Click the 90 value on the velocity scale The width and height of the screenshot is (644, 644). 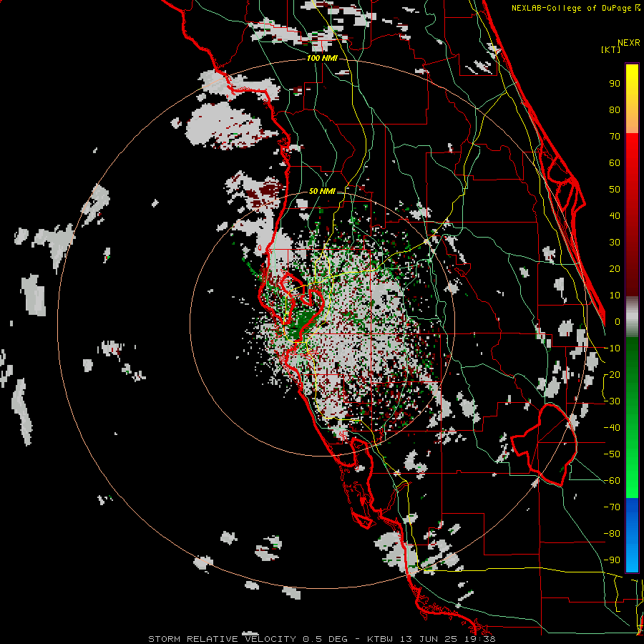615,84
